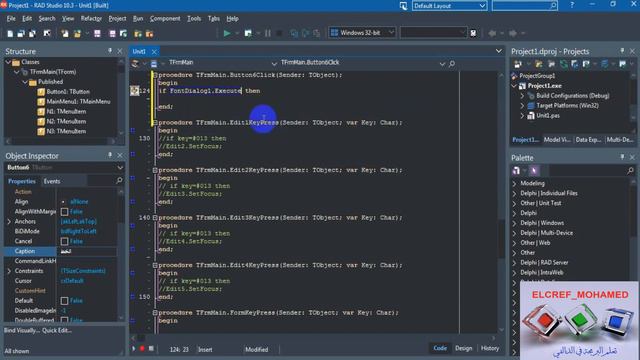The image size is (640, 360).
Task: Switch to the Model View tab
Action: tap(557, 140)
